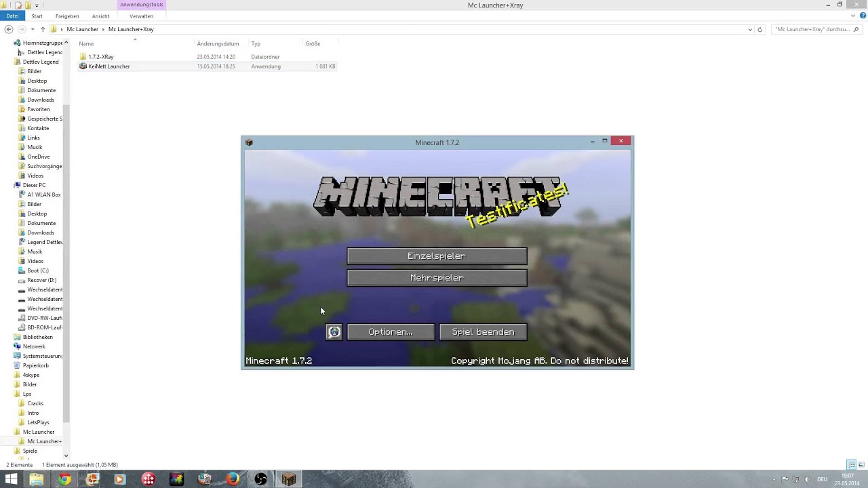Viewport: 868px width, 488px height.
Task: Click Minecraft window title bar icon
Action: pos(249,142)
